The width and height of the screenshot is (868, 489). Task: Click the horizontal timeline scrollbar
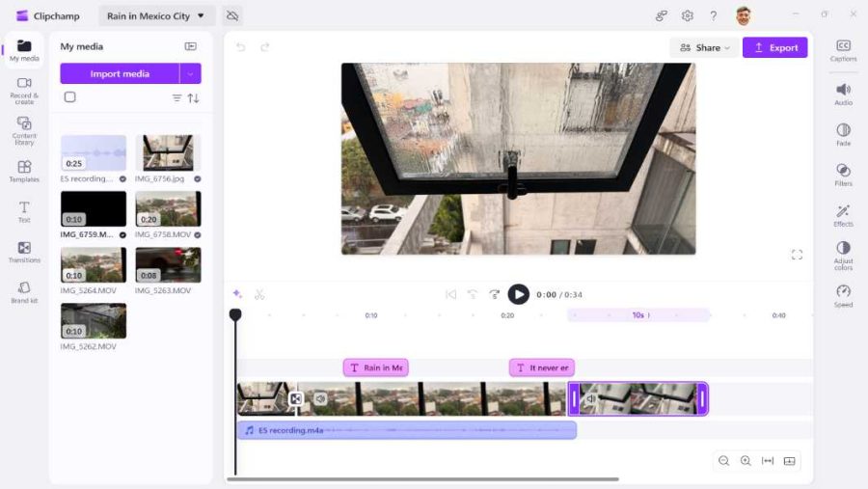click(x=423, y=479)
